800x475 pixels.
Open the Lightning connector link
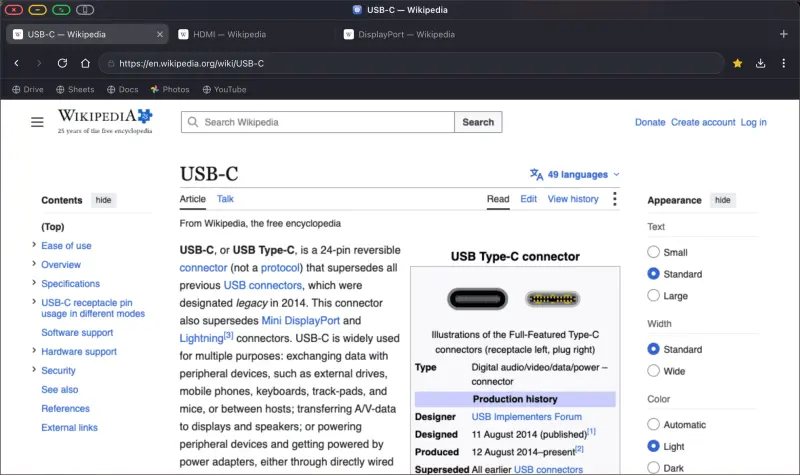tap(202, 338)
